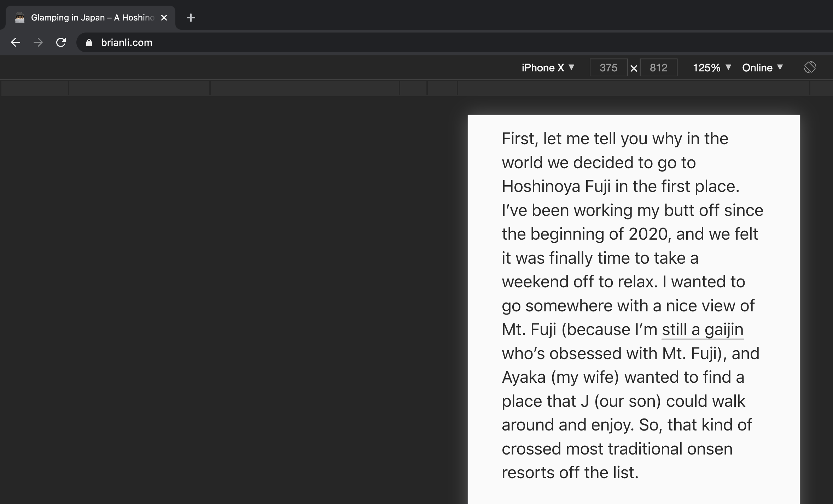Image resolution: width=833 pixels, height=504 pixels.
Task: Go back using the browser back arrow
Action: [x=16, y=42]
